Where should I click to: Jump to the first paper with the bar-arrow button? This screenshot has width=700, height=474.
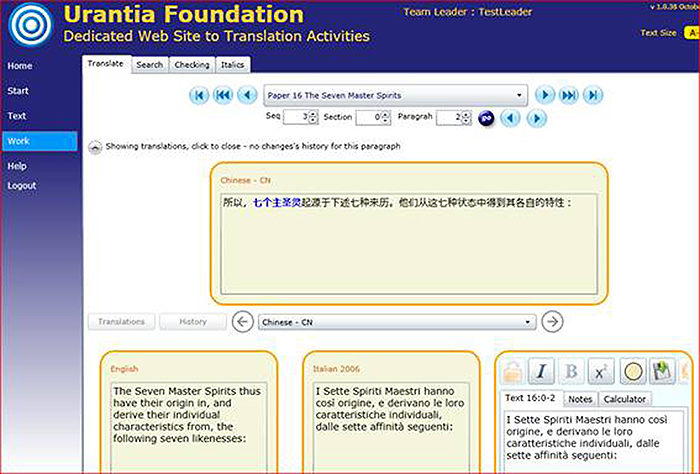tap(199, 95)
